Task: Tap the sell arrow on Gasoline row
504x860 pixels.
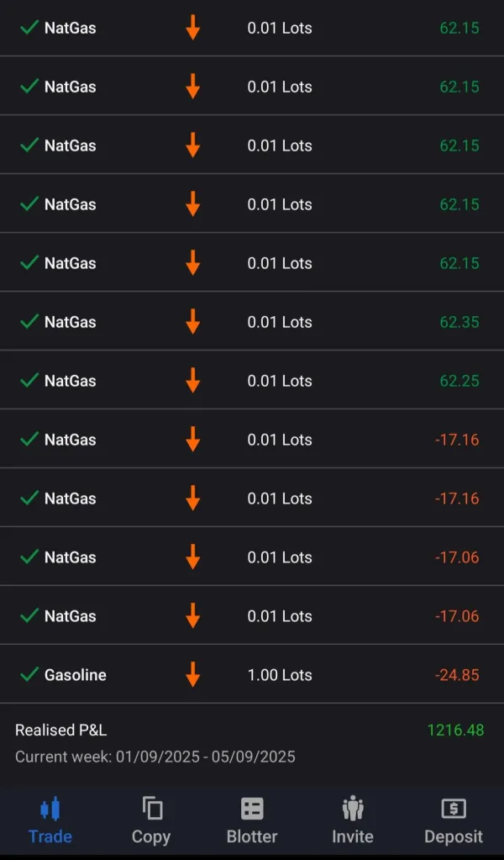Action: point(192,674)
